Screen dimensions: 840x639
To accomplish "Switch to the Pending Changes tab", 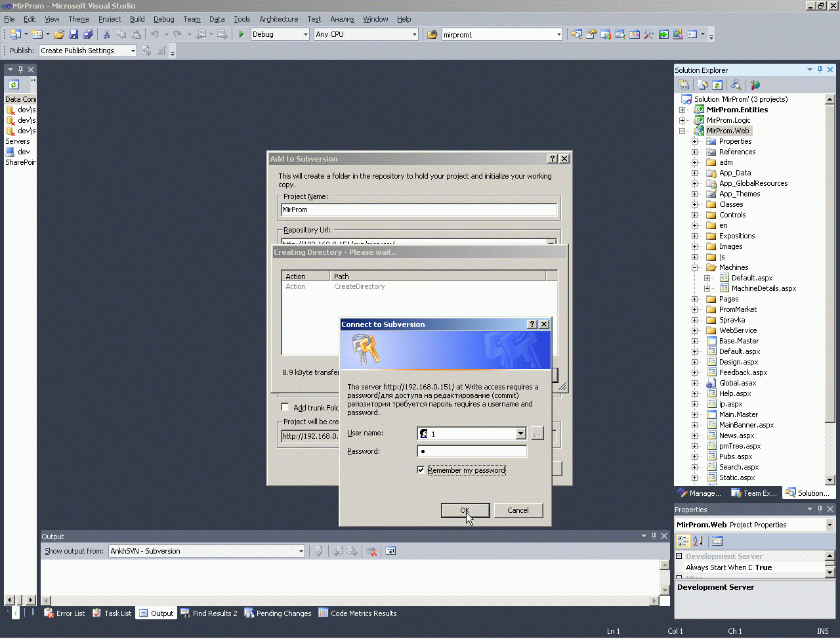I will point(278,613).
